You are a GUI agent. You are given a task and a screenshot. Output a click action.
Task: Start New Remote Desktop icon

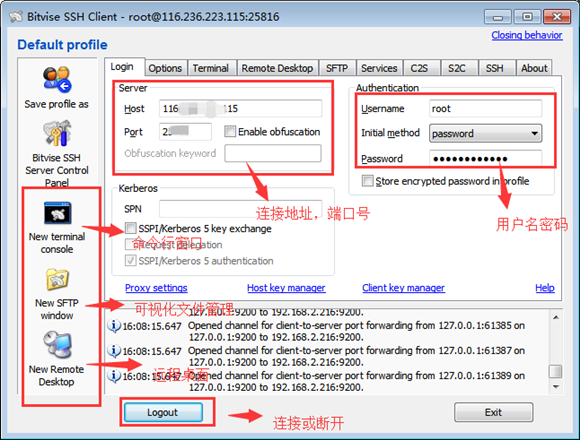[x=57, y=345]
